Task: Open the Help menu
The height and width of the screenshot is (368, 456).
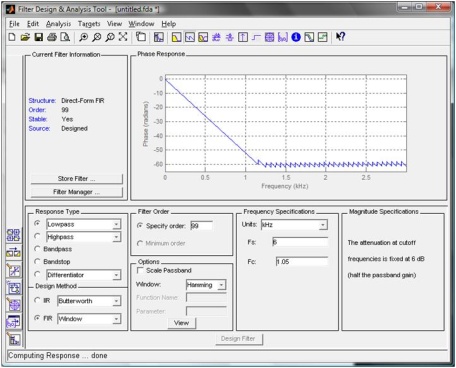Action: coord(169,24)
